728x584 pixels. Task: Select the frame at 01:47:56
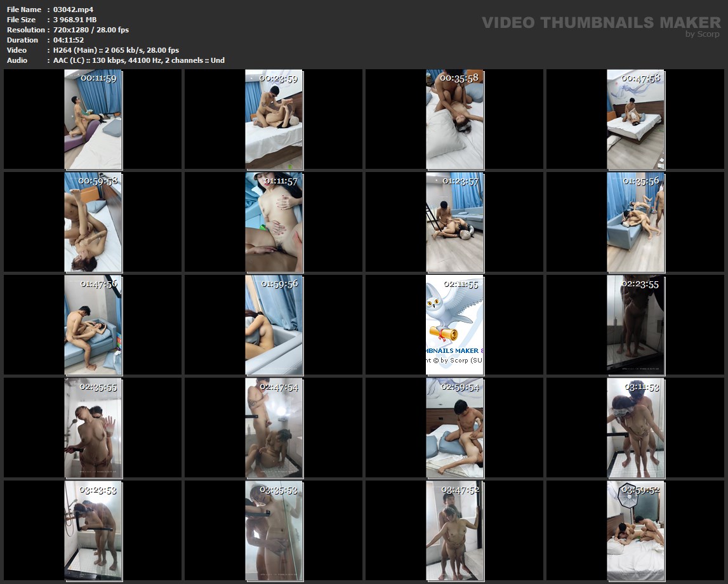93,325
